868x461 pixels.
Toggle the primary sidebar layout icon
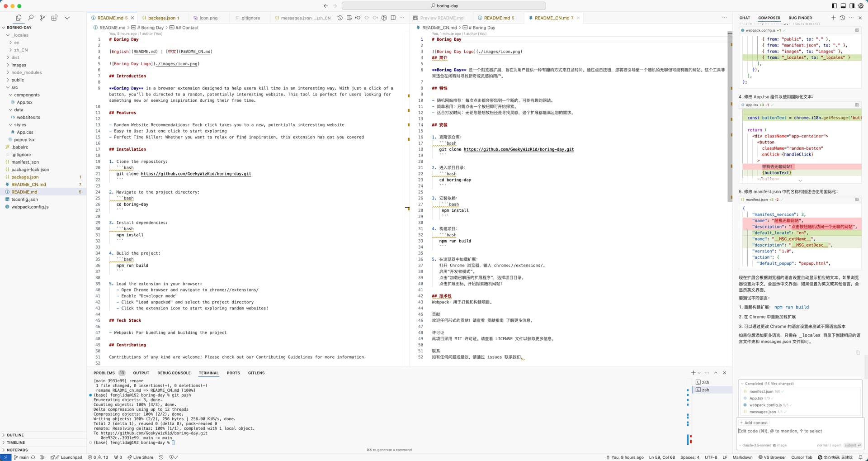click(834, 6)
